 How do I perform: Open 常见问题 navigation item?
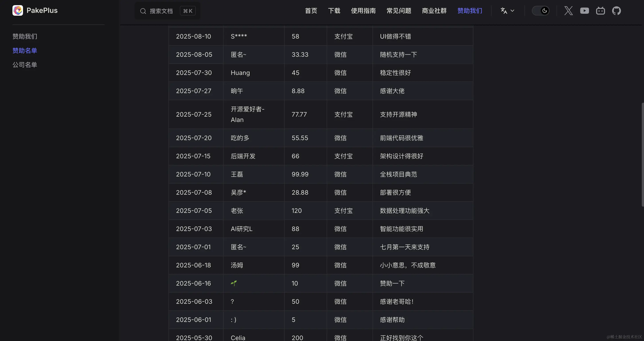coord(399,11)
